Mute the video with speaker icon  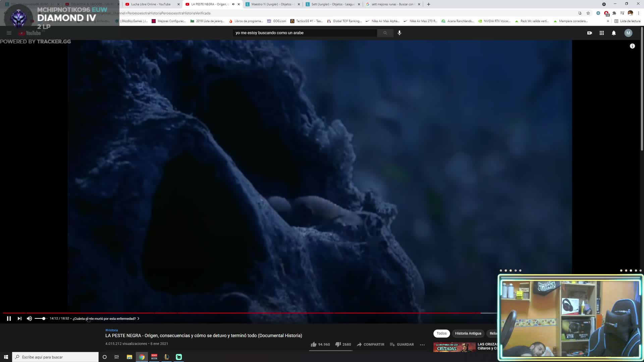pyautogui.click(x=29, y=318)
